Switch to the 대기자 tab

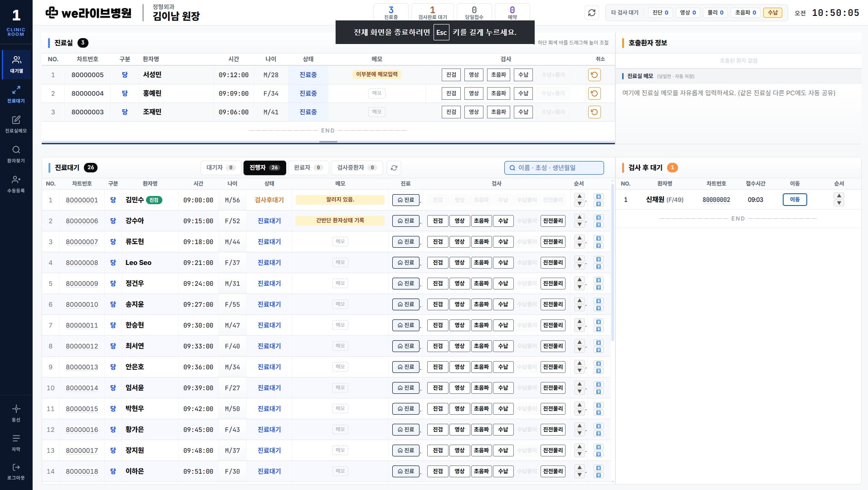tap(221, 168)
